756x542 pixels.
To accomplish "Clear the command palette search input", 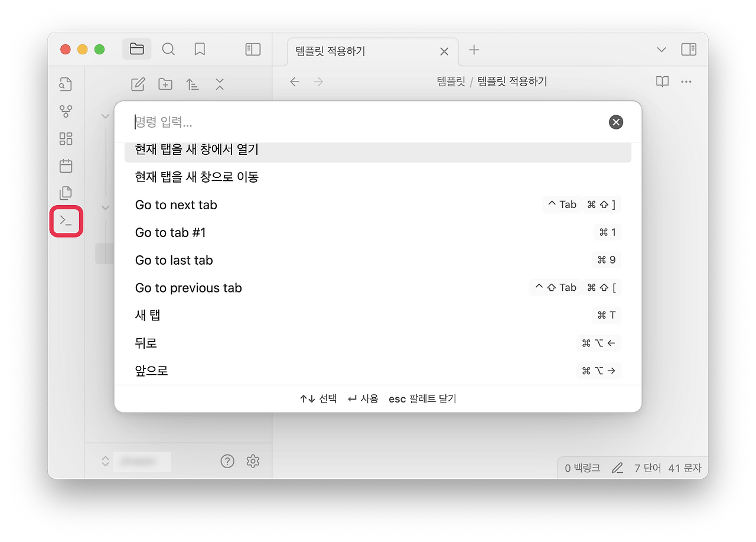I will coord(616,122).
